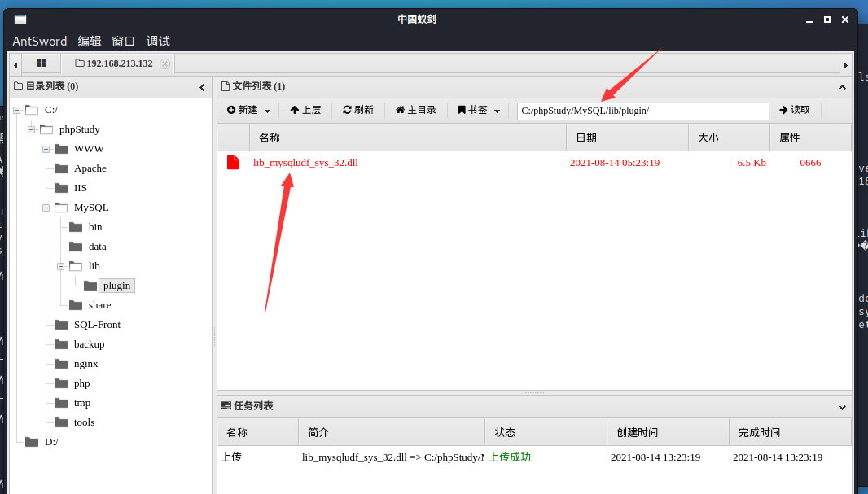Viewport: 868px width, 494px height.
Task: Select the WWW folder icon
Action: tap(61, 149)
